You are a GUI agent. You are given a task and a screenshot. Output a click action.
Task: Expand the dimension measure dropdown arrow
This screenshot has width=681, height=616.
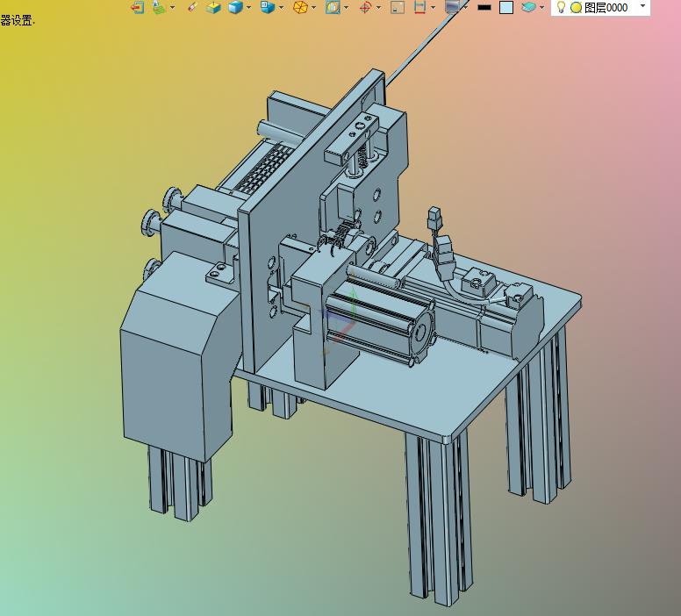[x=433, y=7]
